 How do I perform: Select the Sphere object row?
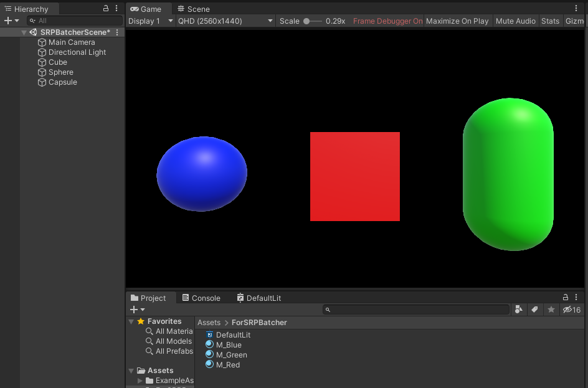tap(62, 72)
